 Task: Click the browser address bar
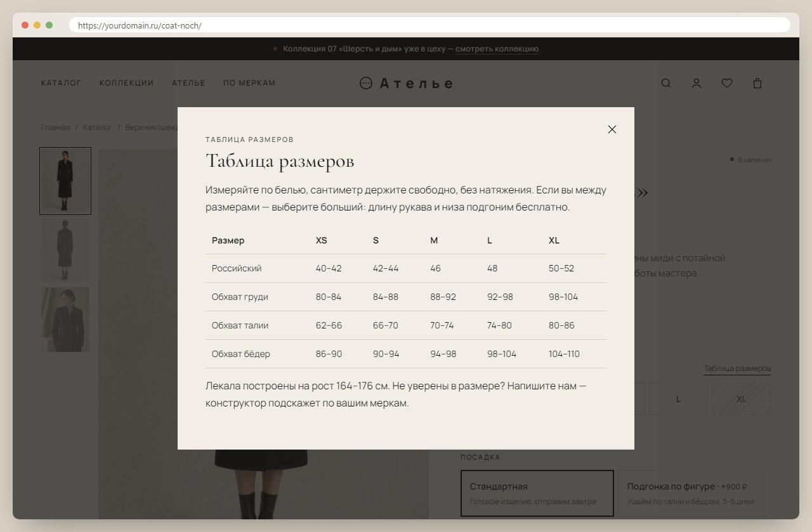(429, 25)
